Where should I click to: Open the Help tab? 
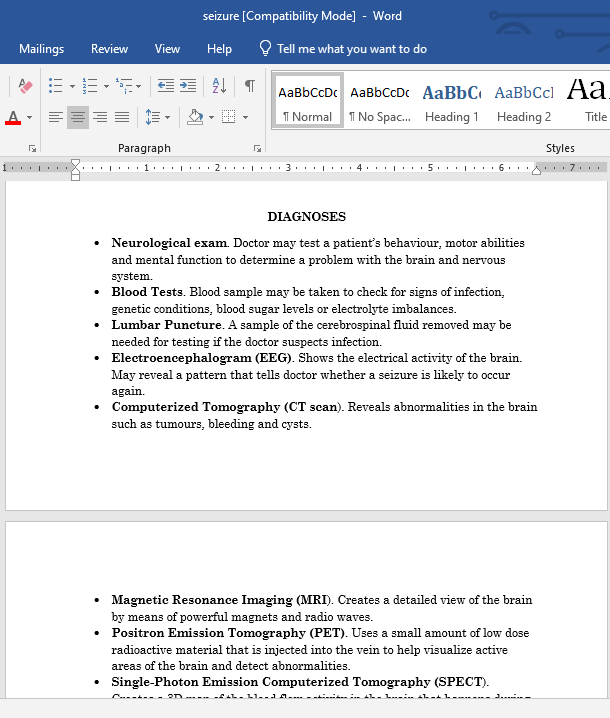pyautogui.click(x=219, y=49)
